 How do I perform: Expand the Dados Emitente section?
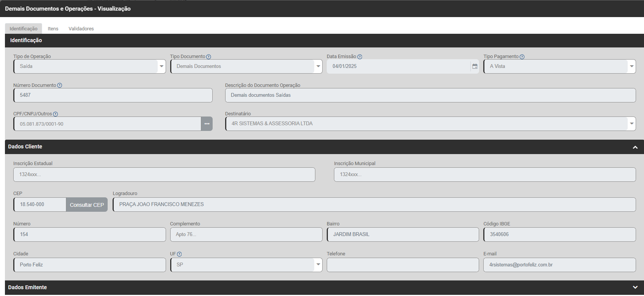635,288
